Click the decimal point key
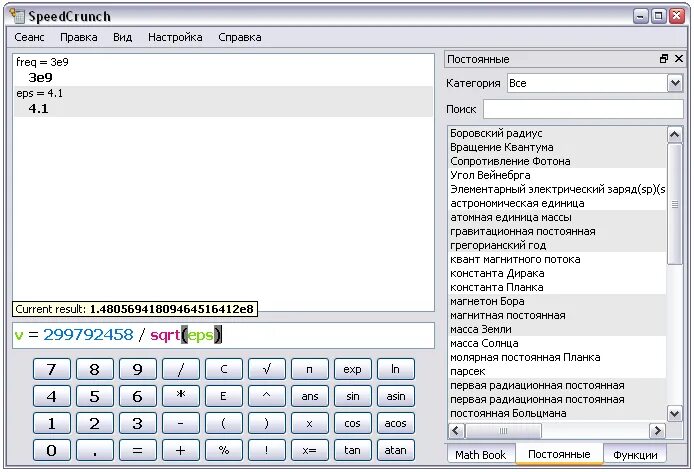 pos(94,450)
